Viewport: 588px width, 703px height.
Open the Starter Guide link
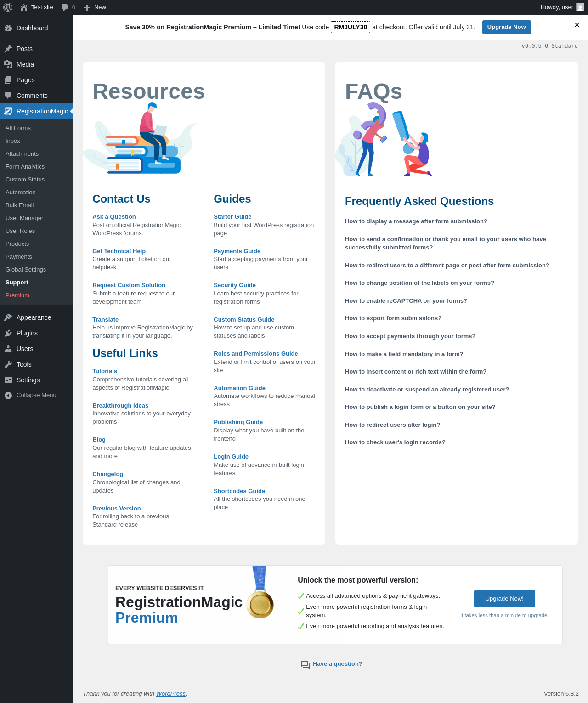[x=232, y=217]
